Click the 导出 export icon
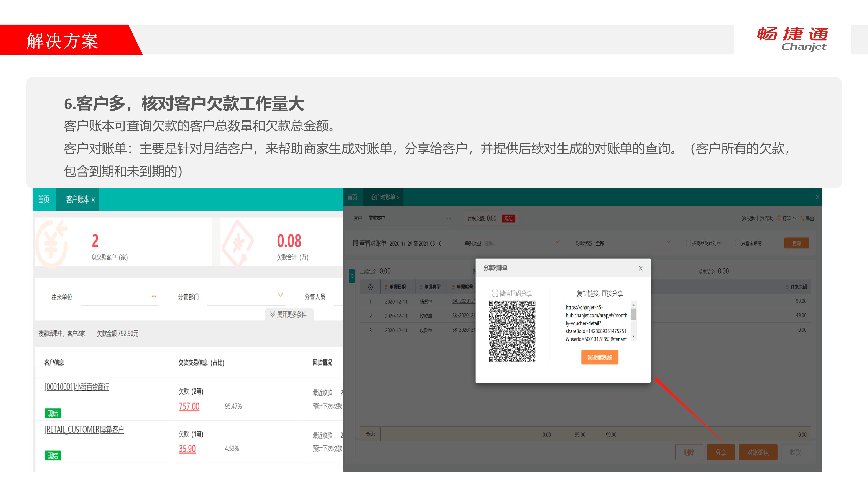Screen dimensions: 868x488 802,218
